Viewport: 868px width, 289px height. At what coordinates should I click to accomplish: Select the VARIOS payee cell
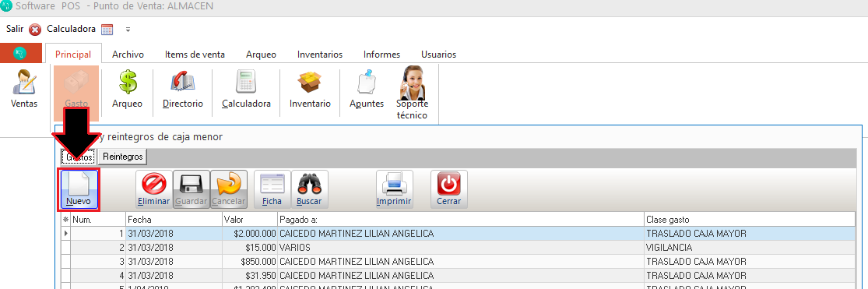(461, 248)
